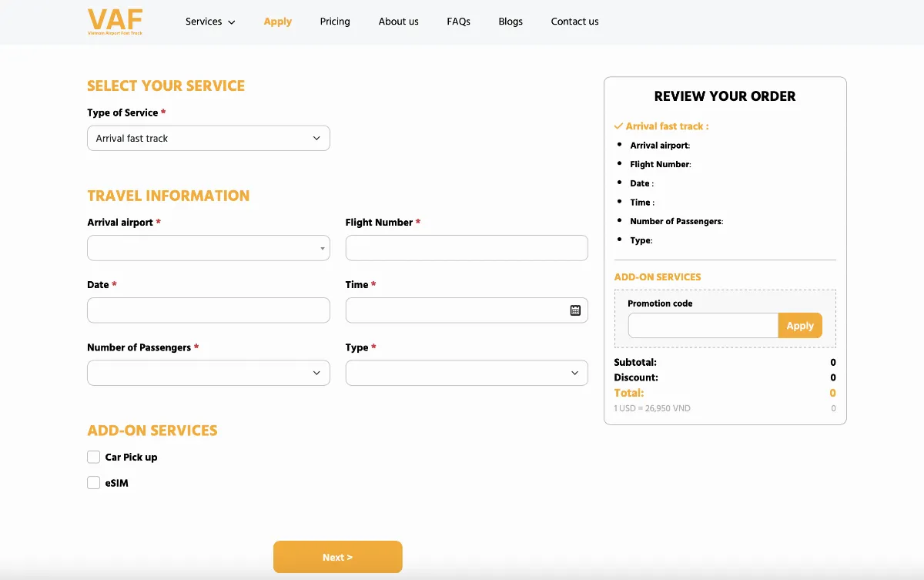
Task: Enable the Car Pick up add-on
Action: point(94,457)
